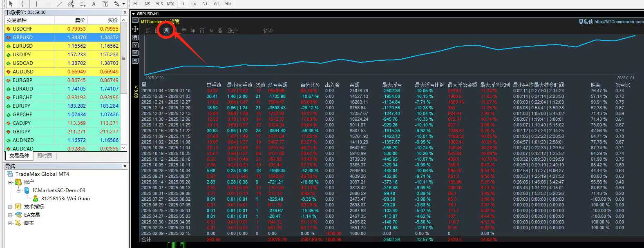This screenshot has width=644, height=248.
Task: Switch chart to H4 timeframe
Action: 193,4
